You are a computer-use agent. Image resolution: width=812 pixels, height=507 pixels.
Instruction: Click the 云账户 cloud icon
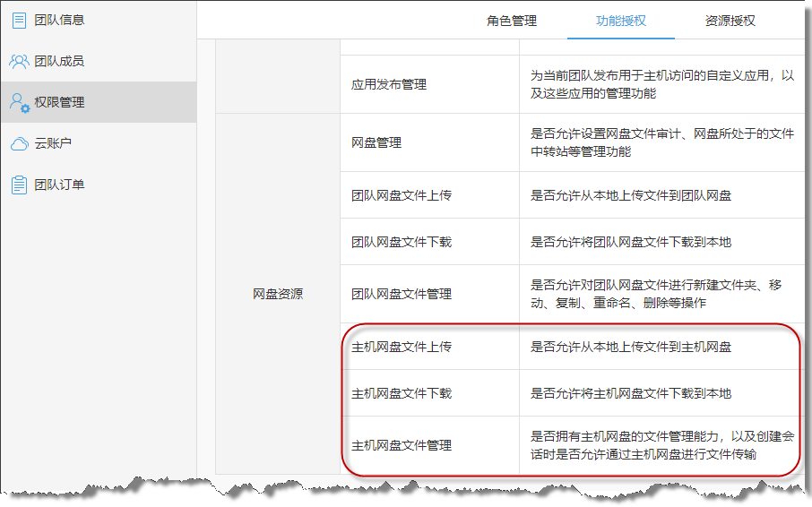[x=19, y=143]
